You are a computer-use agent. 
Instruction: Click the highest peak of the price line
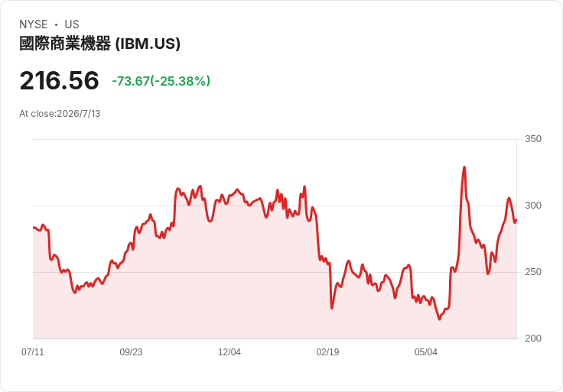[464, 167]
